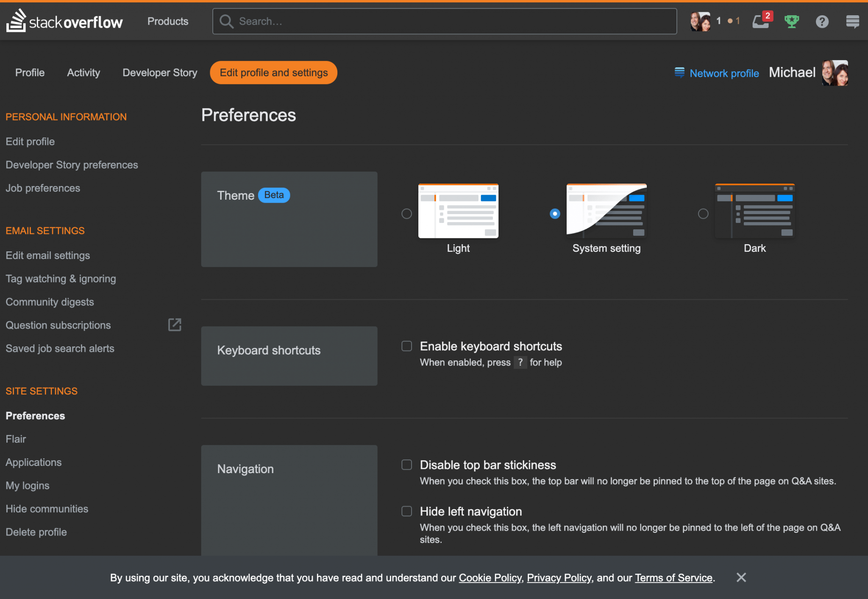Switch to the Developer Story tab
The width and height of the screenshot is (868, 599).
pos(160,72)
